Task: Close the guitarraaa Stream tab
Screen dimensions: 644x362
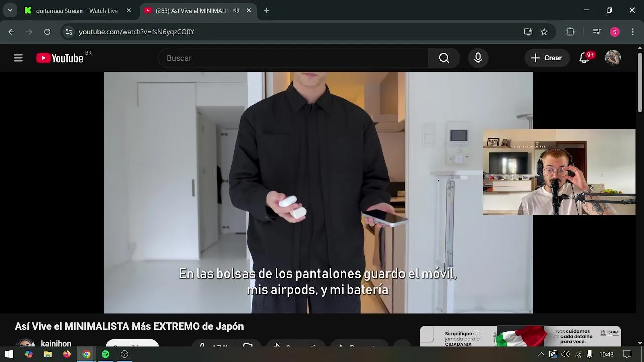Action: click(129, 10)
